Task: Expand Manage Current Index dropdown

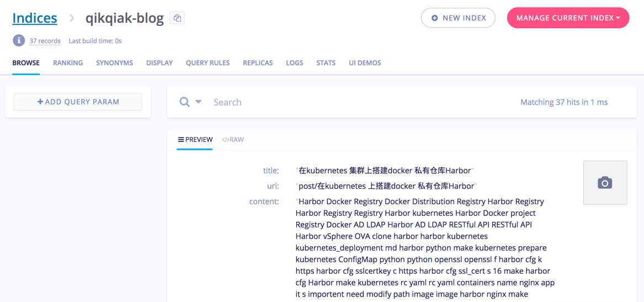Action: pyautogui.click(x=568, y=18)
